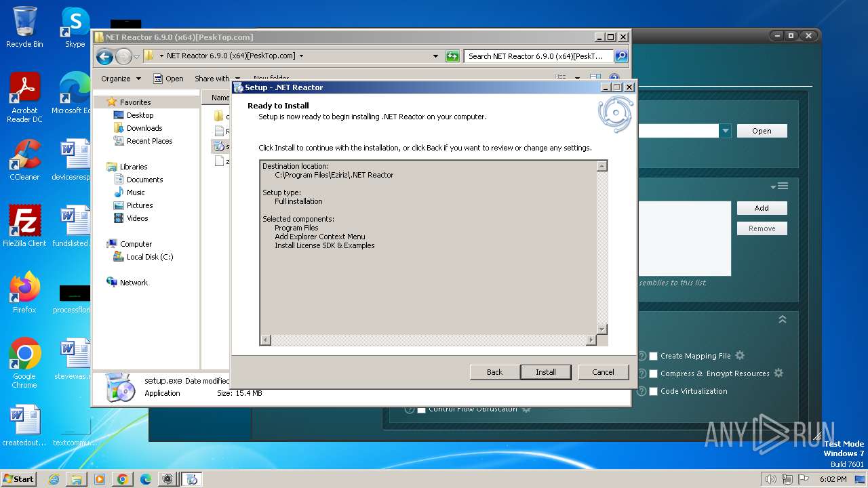Open FileZilla Client shortcut
This screenshot has height=488, width=868.
[x=24, y=226]
